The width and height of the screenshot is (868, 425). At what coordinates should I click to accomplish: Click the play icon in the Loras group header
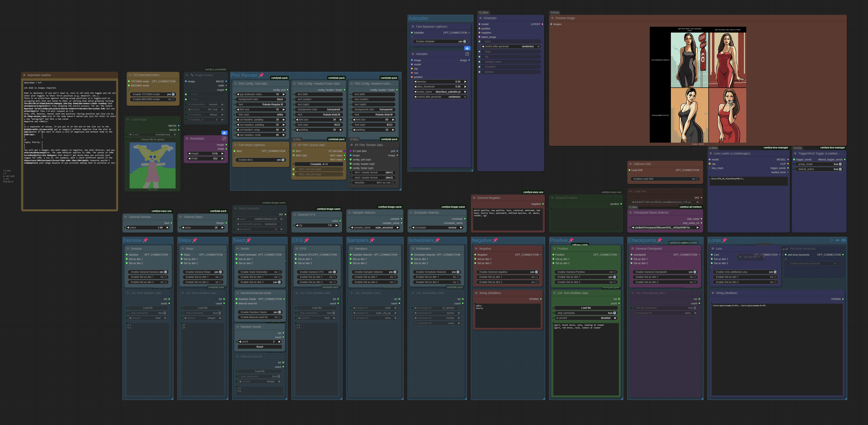tap(832, 240)
